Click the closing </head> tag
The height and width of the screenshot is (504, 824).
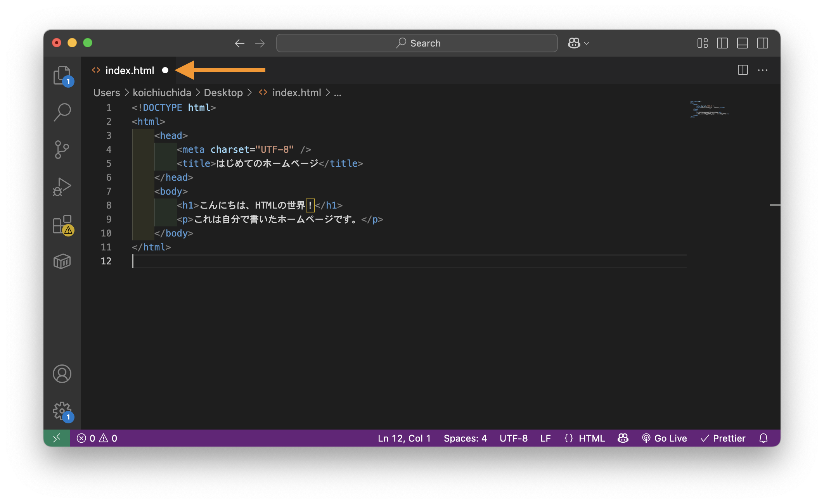click(174, 177)
